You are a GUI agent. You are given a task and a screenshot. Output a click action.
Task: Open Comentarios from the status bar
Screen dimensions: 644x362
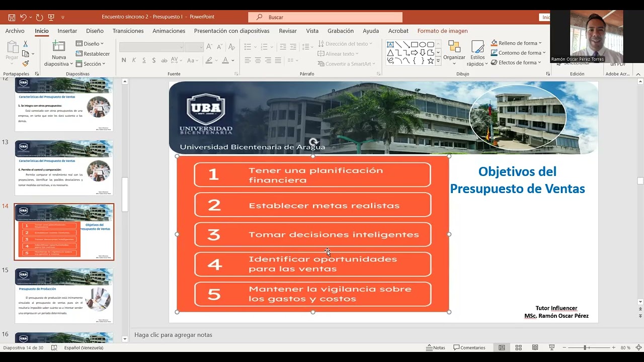469,347
